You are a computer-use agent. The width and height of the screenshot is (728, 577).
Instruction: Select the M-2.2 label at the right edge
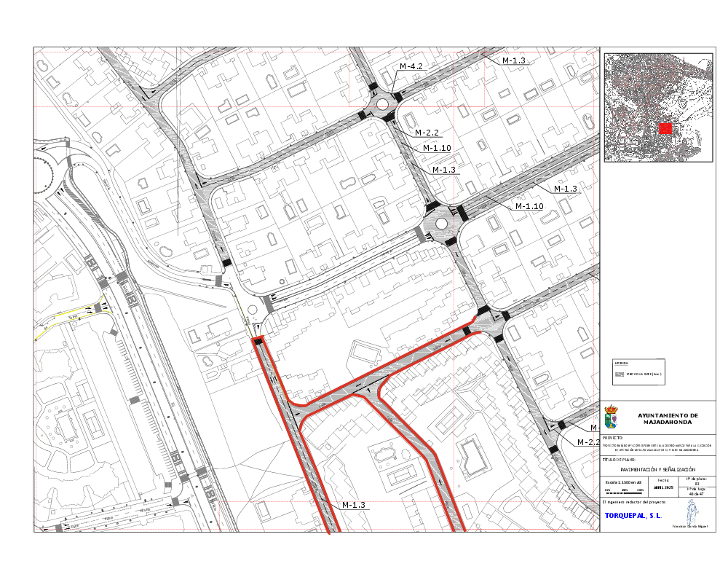588,442
